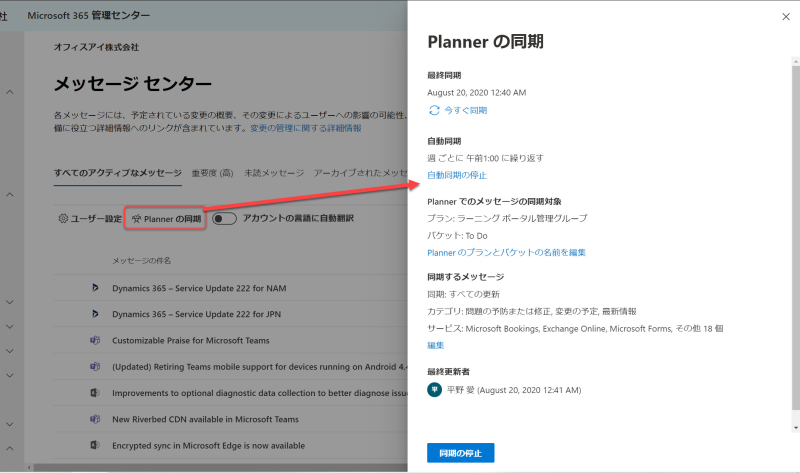Switch to 重要度 (高) tab
This screenshot has width=800, height=473.
[x=212, y=173]
